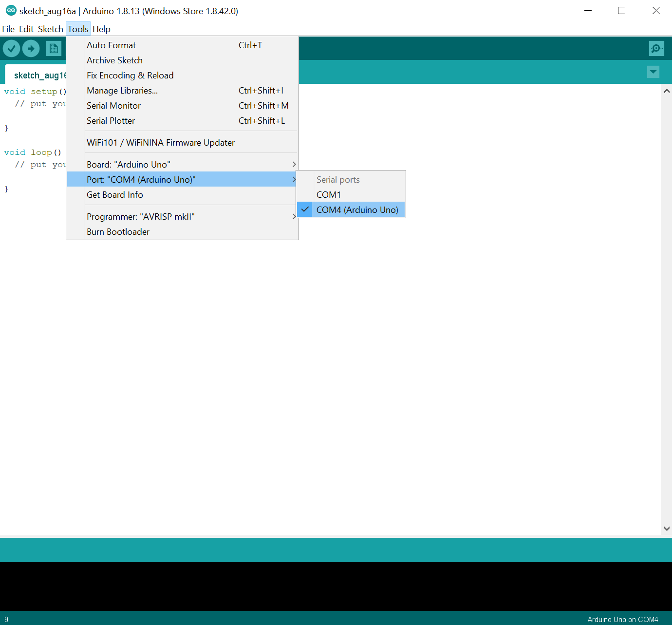The image size is (672, 625).
Task: Switch to sketch_aug16a editor tab
Action: (x=36, y=75)
